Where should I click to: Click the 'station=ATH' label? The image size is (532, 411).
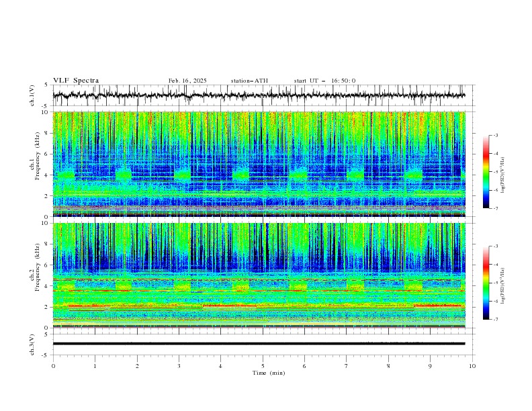click(249, 81)
